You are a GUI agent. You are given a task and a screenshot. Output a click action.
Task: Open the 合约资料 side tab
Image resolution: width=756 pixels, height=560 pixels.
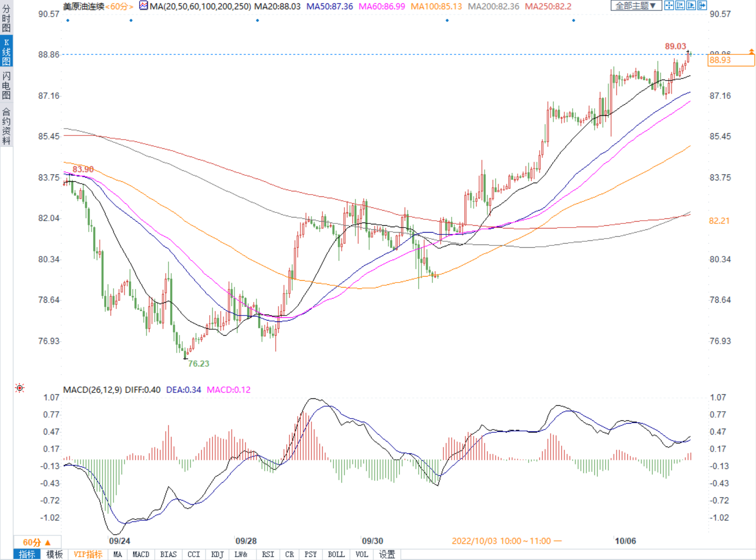pyautogui.click(x=6, y=126)
